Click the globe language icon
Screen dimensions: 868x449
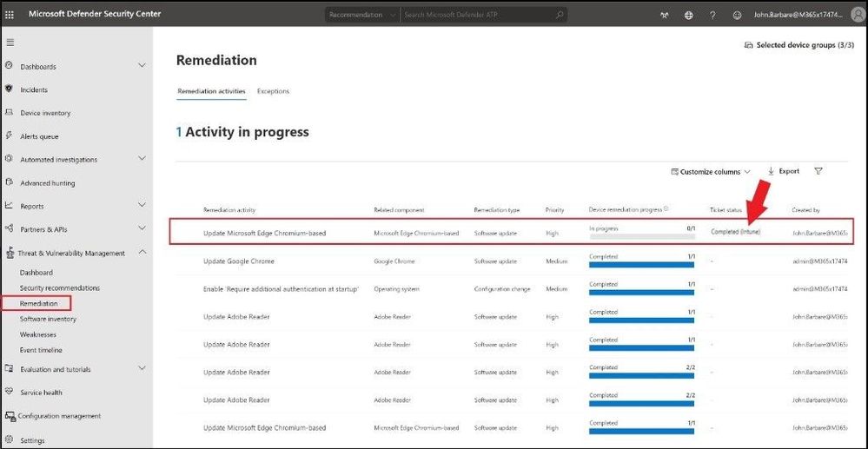pyautogui.click(x=689, y=16)
